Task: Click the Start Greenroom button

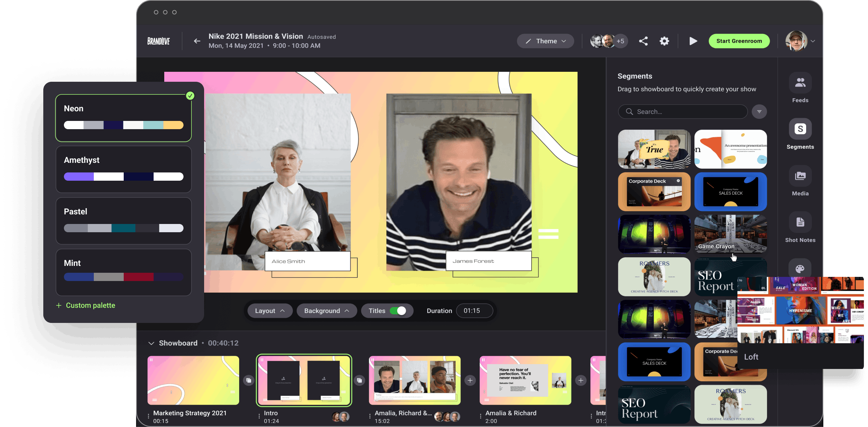Action: (x=739, y=41)
